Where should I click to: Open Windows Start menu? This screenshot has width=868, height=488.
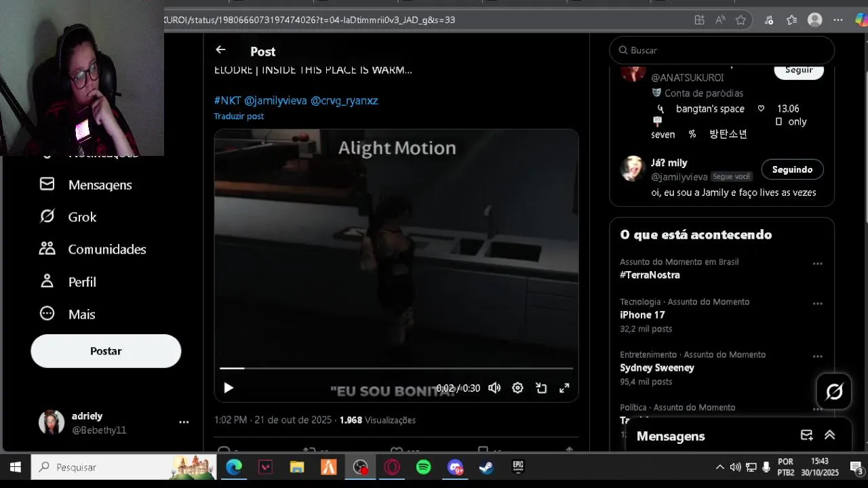click(x=15, y=467)
